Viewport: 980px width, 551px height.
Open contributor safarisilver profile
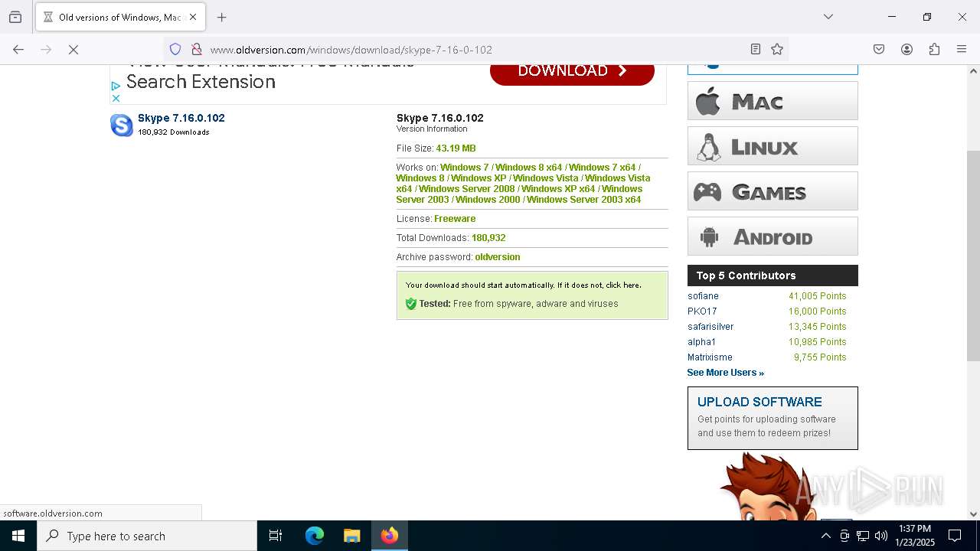pyautogui.click(x=710, y=327)
